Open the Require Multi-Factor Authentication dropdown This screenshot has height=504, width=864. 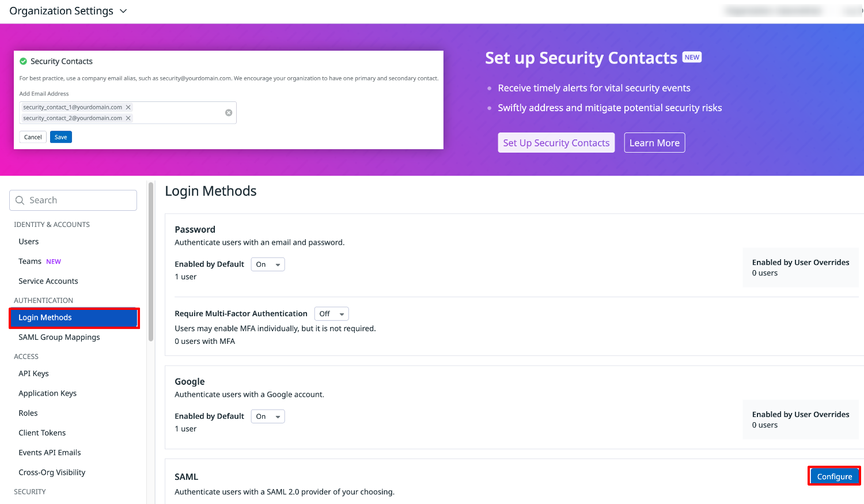tap(331, 313)
